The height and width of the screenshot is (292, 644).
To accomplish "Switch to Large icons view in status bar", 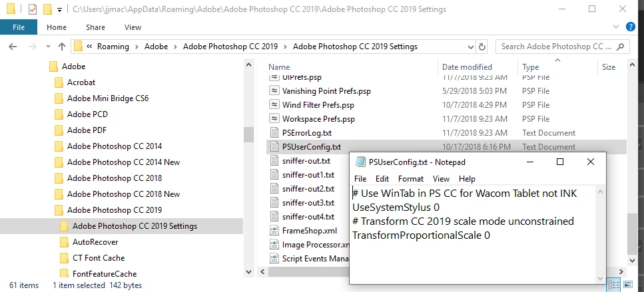I will tap(627, 285).
